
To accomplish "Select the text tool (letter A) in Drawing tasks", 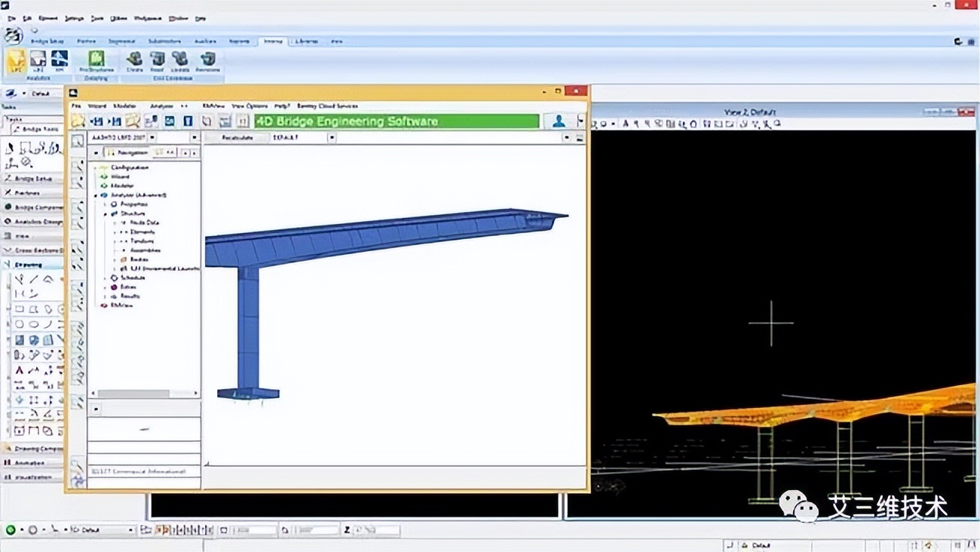I will (x=20, y=370).
